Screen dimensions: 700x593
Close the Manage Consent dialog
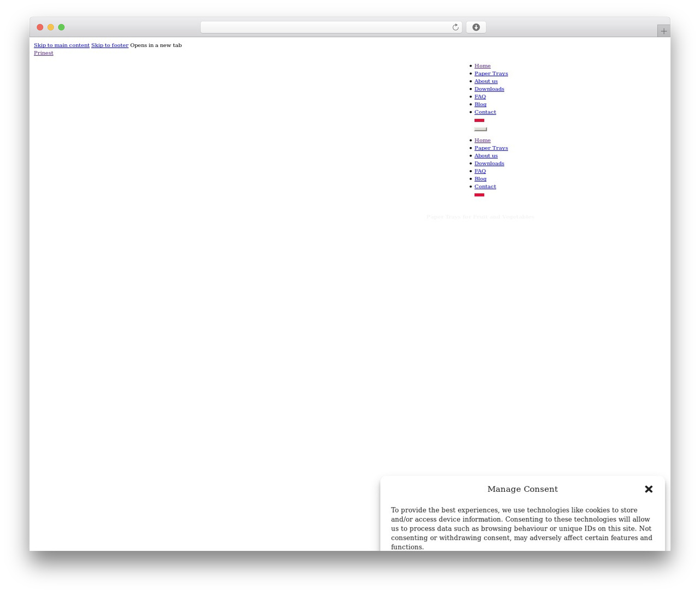(x=649, y=489)
